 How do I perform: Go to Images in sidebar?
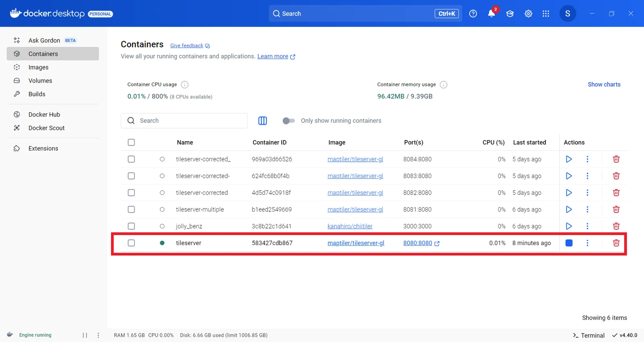click(x=53, y=67)
